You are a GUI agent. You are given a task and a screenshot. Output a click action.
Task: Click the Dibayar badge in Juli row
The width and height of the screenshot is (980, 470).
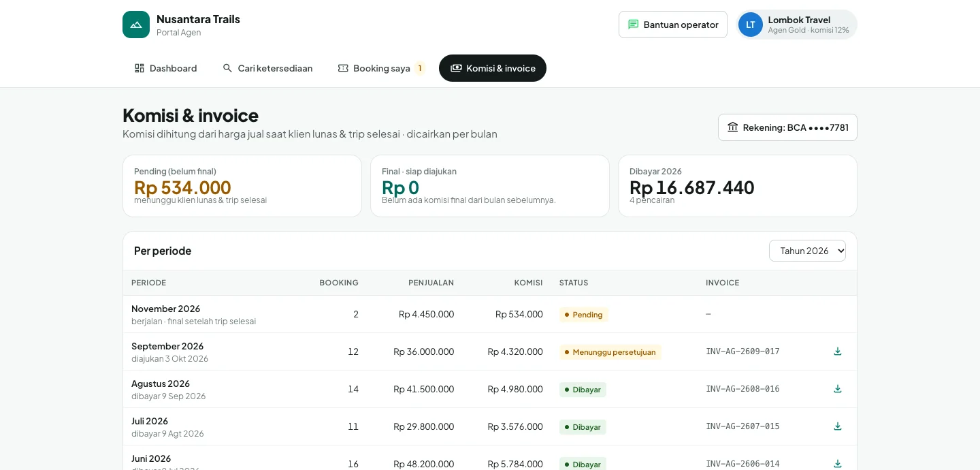583,427
